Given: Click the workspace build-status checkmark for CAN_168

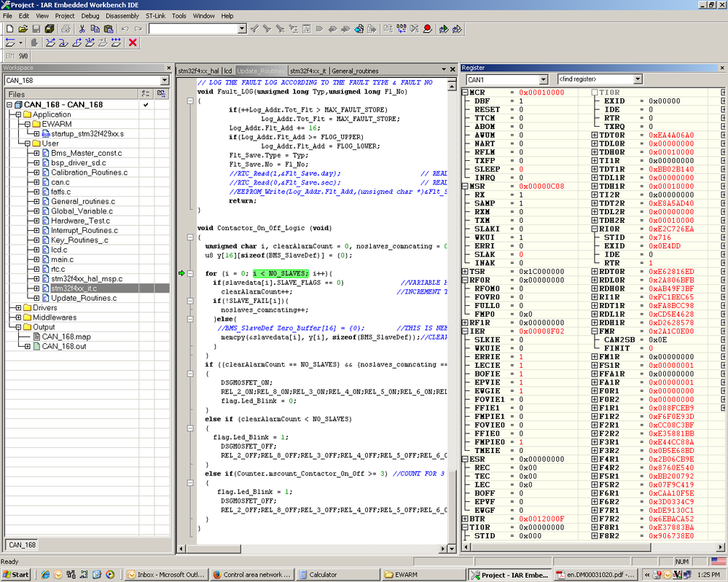Looking at the screenshot, I should click(x=146, y=105).
